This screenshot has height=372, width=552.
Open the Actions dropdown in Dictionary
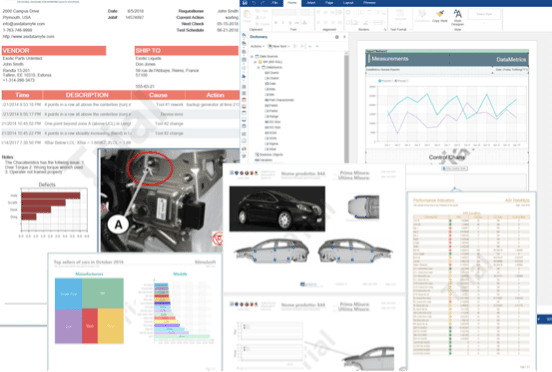click(257, 46)
